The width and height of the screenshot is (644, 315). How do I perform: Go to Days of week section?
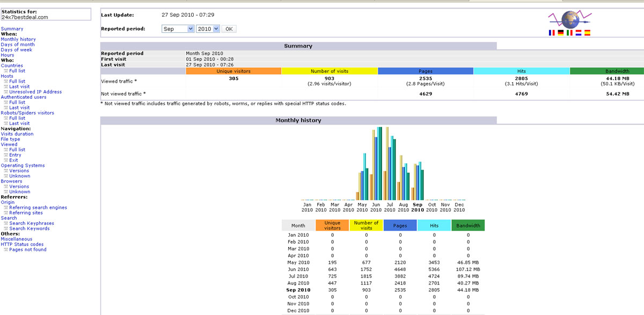point(17,50)
